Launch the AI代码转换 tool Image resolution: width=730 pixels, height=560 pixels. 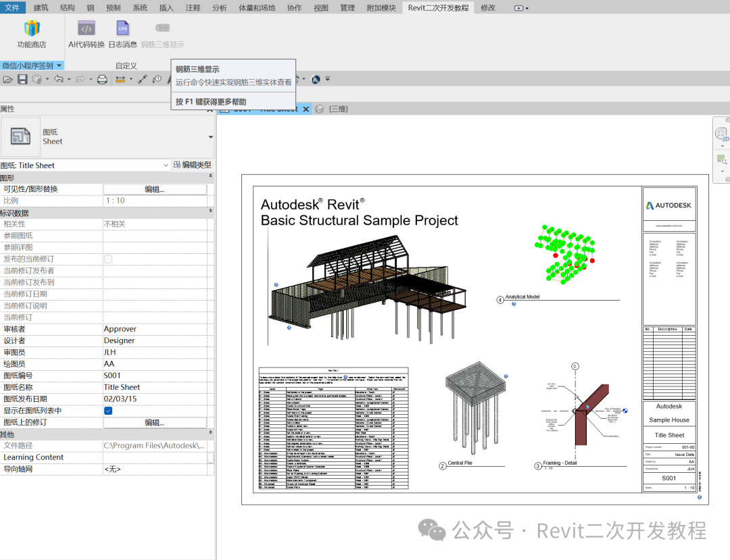point(86,34)
